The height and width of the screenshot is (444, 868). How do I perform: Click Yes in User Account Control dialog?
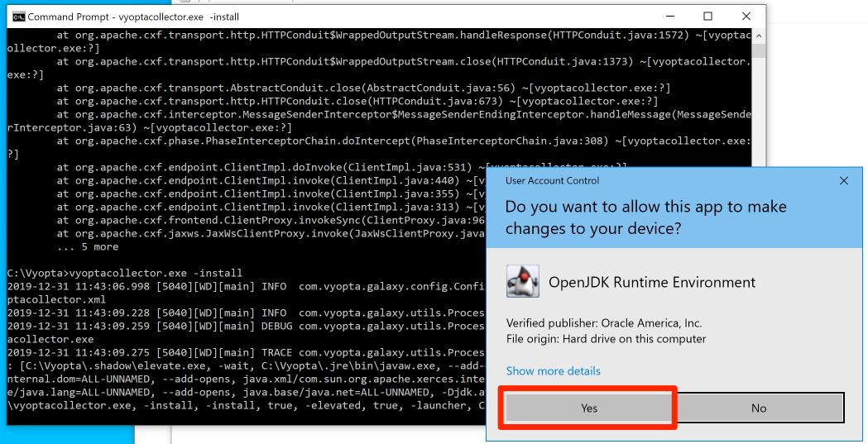(x=589, y=408)
